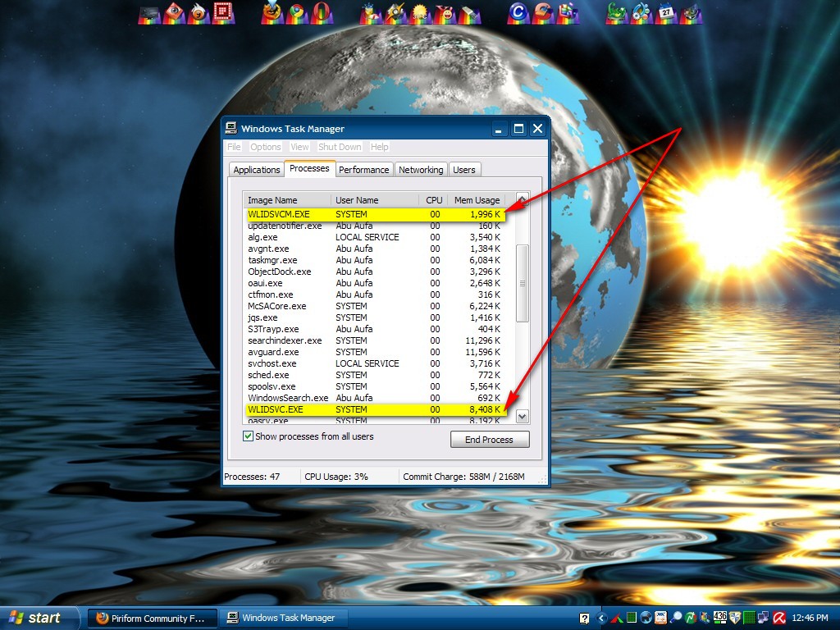Sort by Image Name column header
The image size is (840, 630).
(287, 200)
